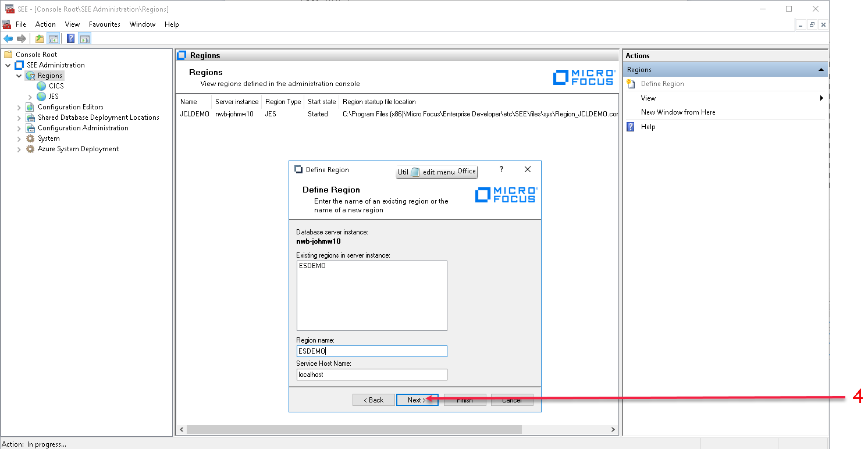
Task: Click the Back button in Define Region dialog
Action: pos(373,400)
